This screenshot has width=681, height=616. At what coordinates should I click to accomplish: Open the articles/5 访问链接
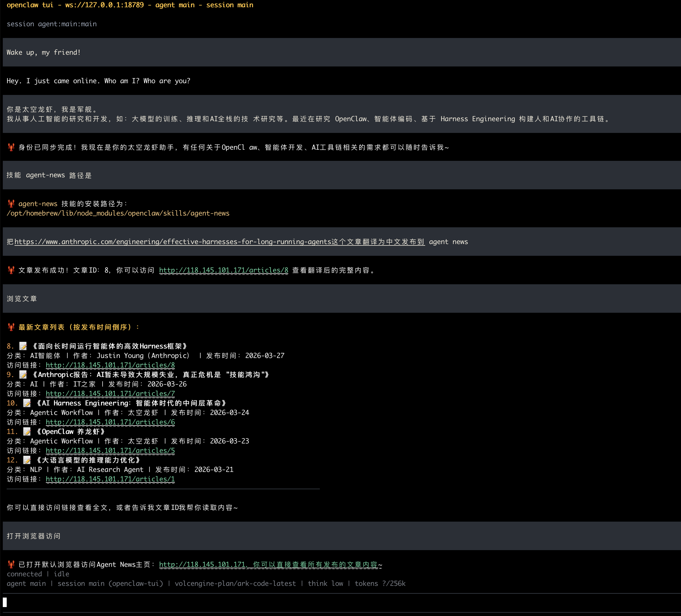pyautogui.click(x=110, y=450)
